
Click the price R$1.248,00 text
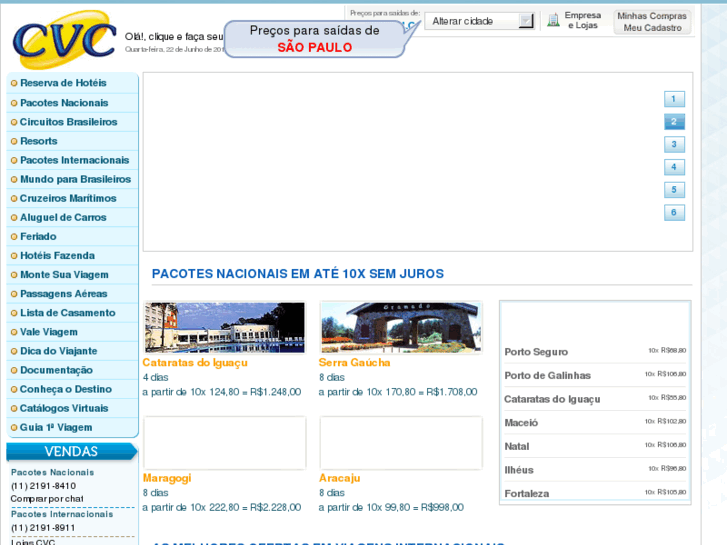point(275,392)
